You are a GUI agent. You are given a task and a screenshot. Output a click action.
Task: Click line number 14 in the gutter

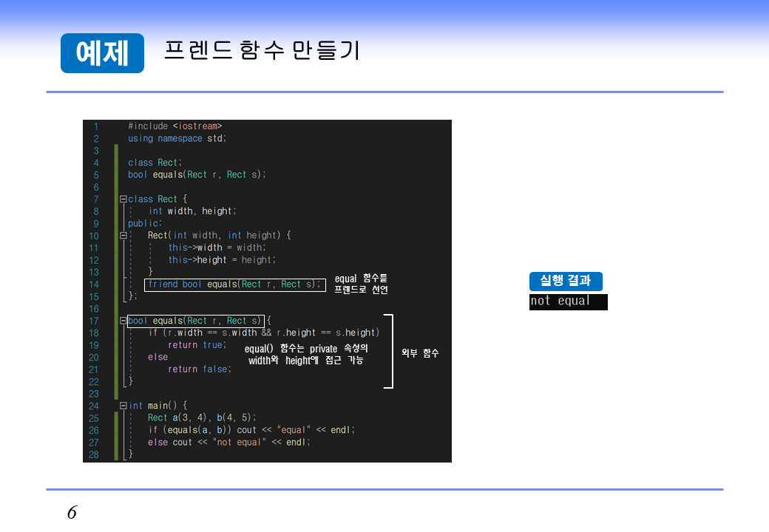point(94,284)
